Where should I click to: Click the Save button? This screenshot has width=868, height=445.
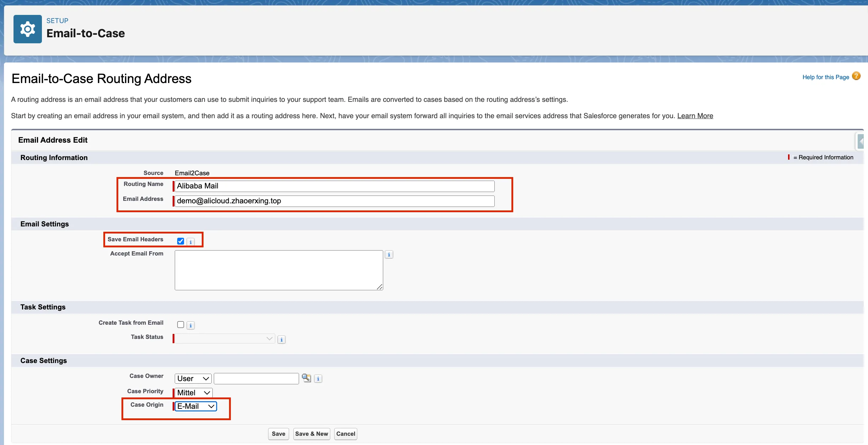278,434
